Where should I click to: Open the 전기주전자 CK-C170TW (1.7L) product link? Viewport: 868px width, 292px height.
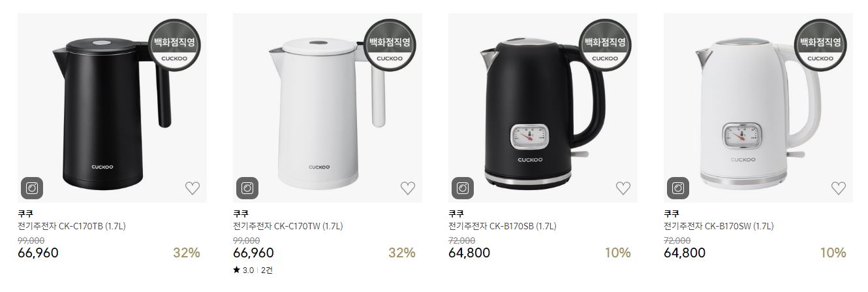[288, 227]
